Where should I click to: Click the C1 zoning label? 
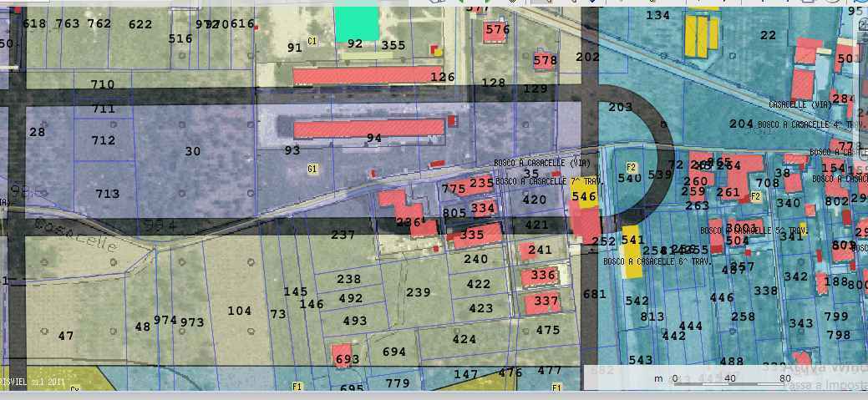click(312, 40)
